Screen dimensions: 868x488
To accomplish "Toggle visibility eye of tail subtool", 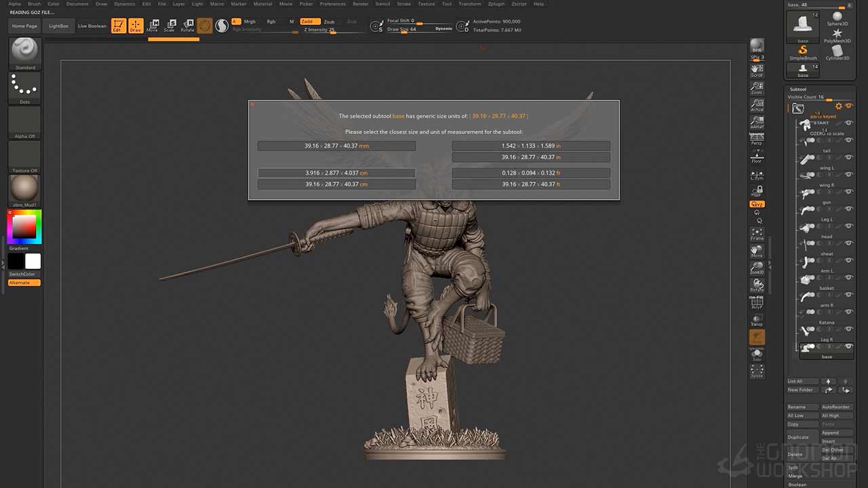I will 848,157.
